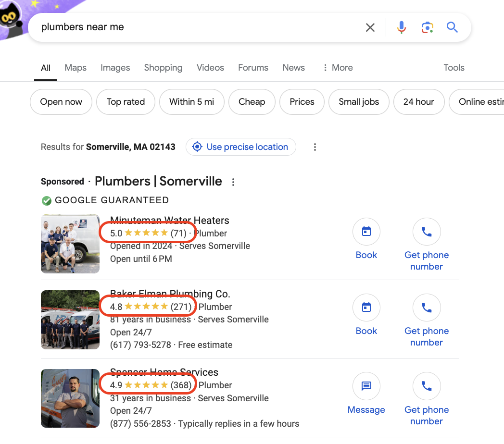Open the Tools options

tap(454, 68)
